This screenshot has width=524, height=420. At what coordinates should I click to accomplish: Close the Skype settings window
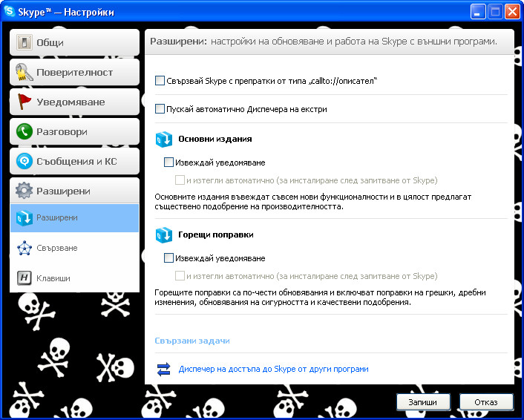pyautogui.click(x=512, y=12)
